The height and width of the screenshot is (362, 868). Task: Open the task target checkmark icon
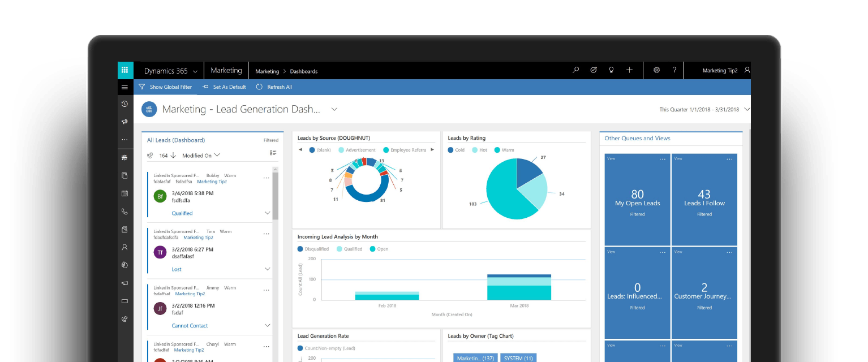tap(594, 70)
